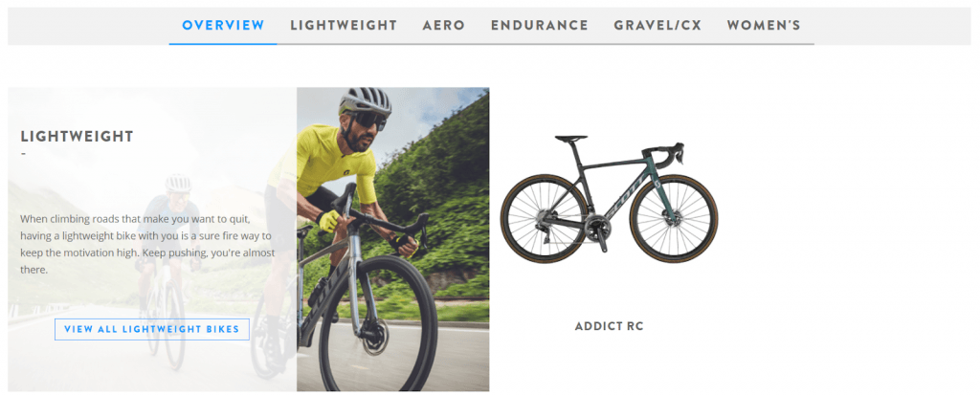Screen dimensions: 980x395
Task: Click the faded background cyclist image
Action: click(152, 239)
